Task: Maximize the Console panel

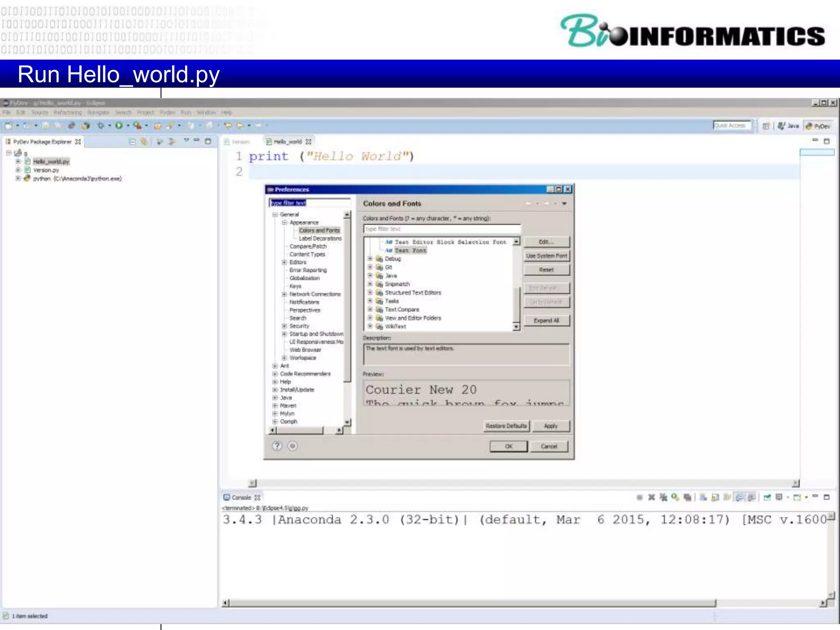Action: [826, 497]
